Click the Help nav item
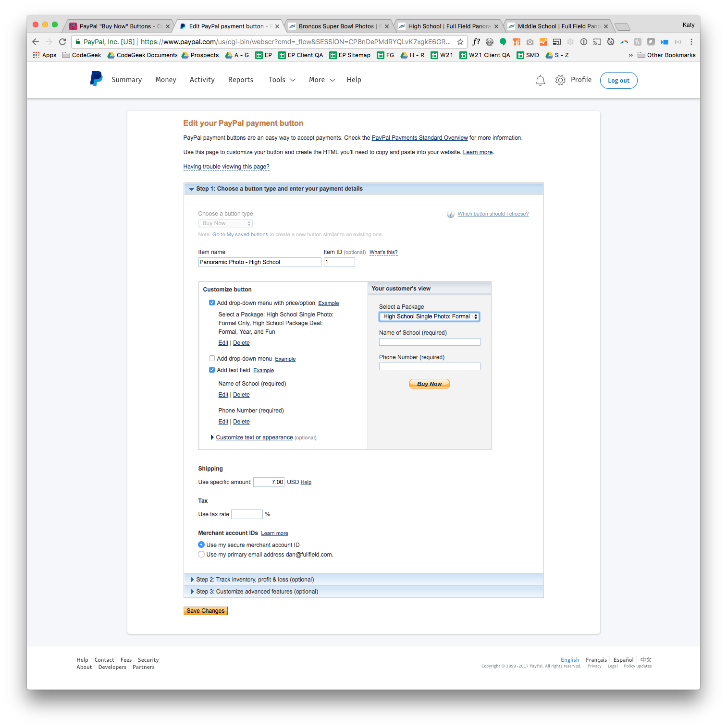 point(354,80)
